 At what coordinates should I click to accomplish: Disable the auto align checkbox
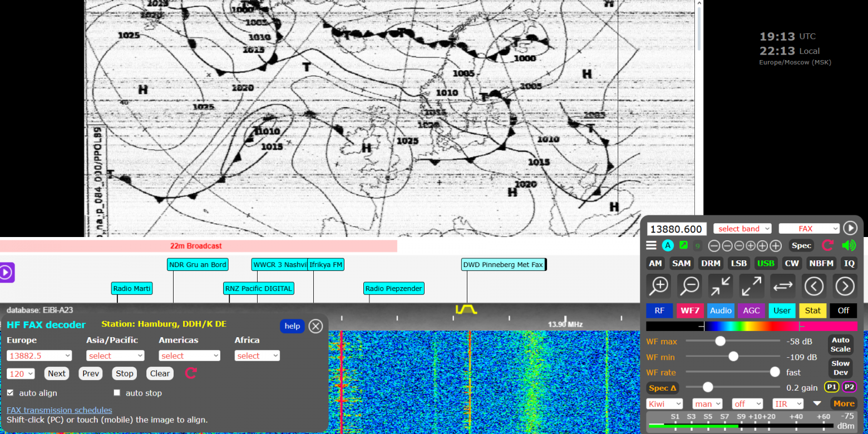9,393
